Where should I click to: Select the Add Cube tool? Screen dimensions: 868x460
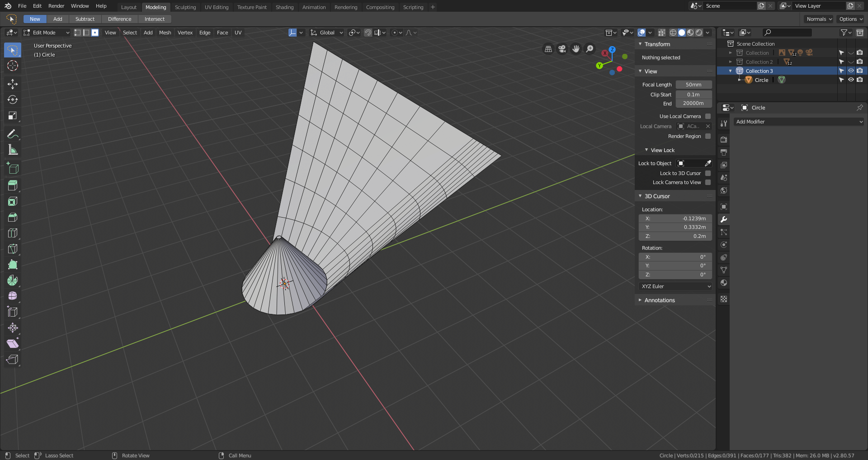(13, 169)
